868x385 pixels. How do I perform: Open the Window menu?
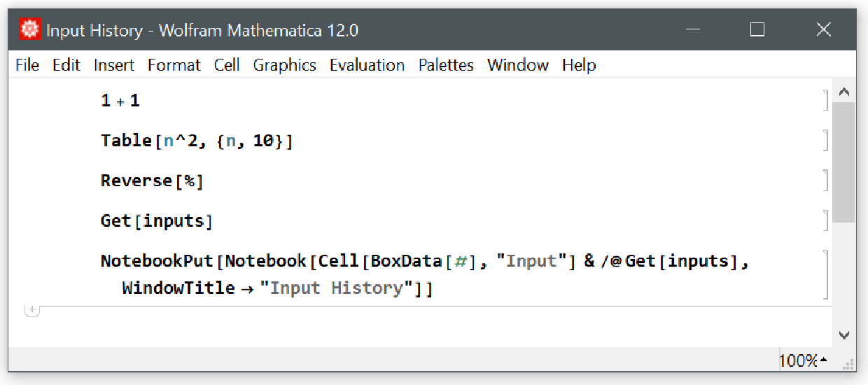(x=518, y=65)
